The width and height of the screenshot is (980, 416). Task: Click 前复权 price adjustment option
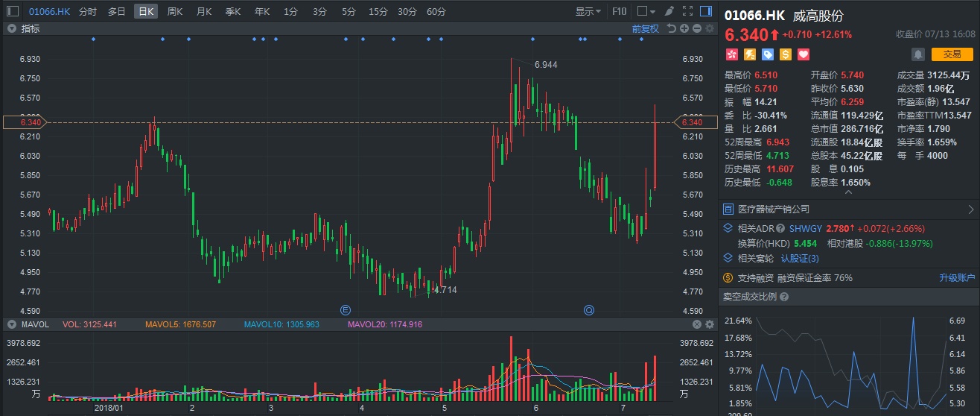[x=646, y=28]
